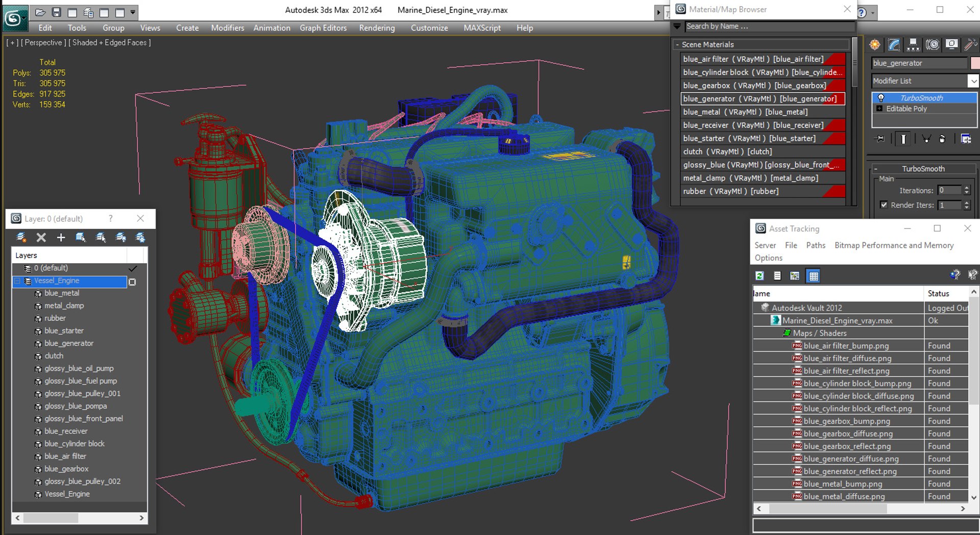The image size is (980, 535).
Task: Click Select Highlighted Objects cube icon
Action: [81, 237]
